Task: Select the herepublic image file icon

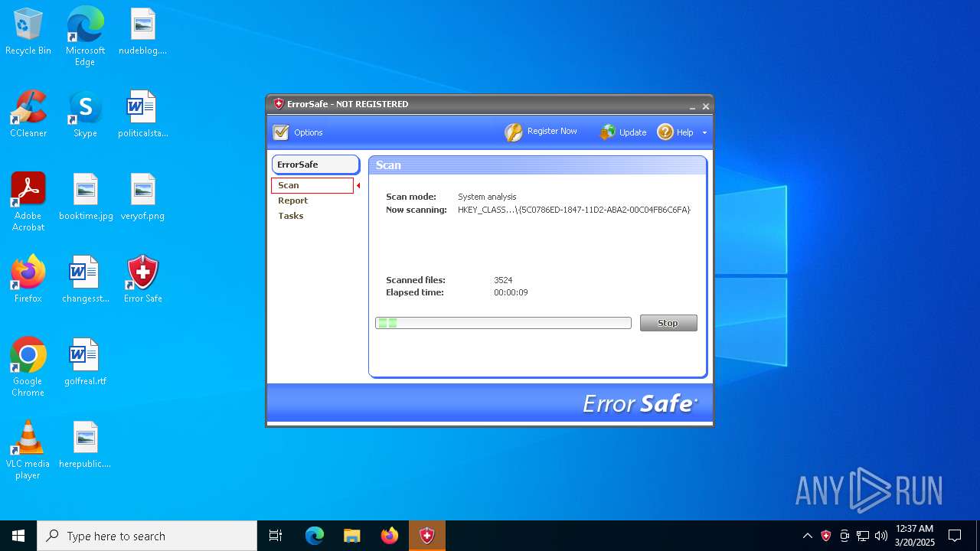Action: [85, 445]
